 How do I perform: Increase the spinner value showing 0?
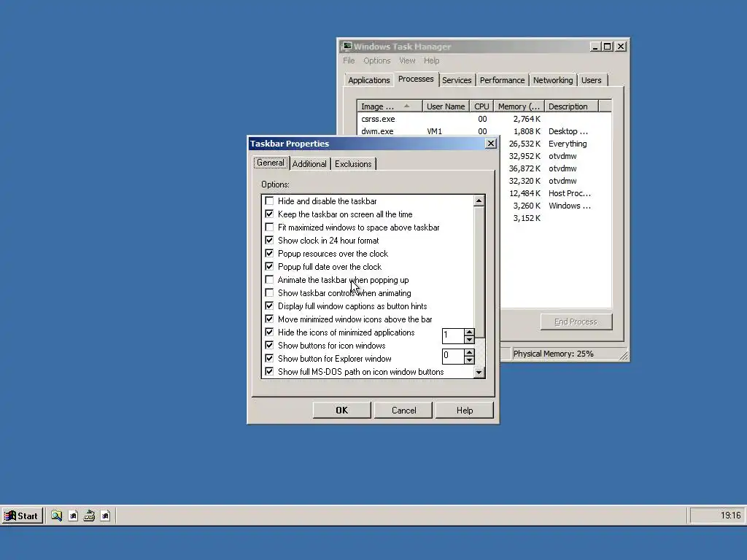[469, 352]
